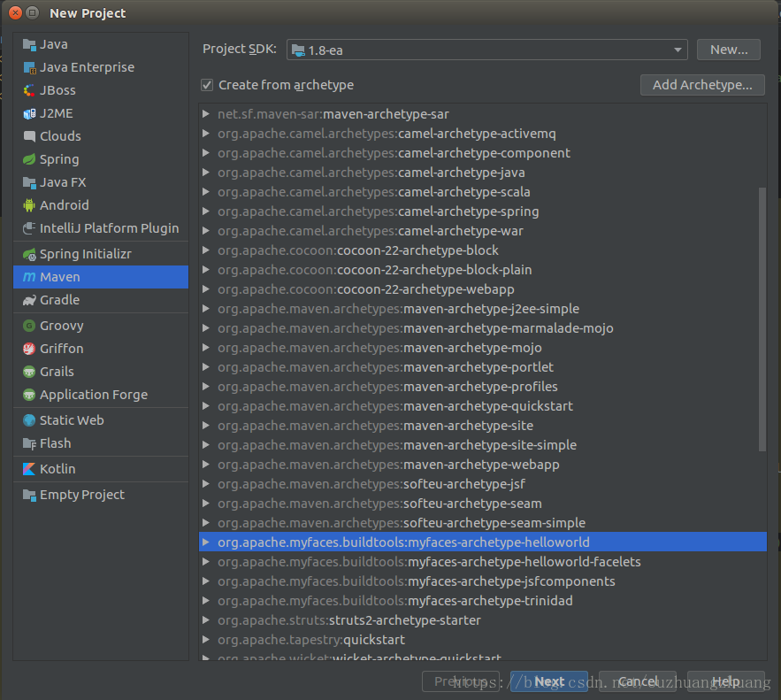Select maven-archetype-marmalade-mojo row
Image resolution: width=781 pixels, height=700 pixels.
coord(483,328)
